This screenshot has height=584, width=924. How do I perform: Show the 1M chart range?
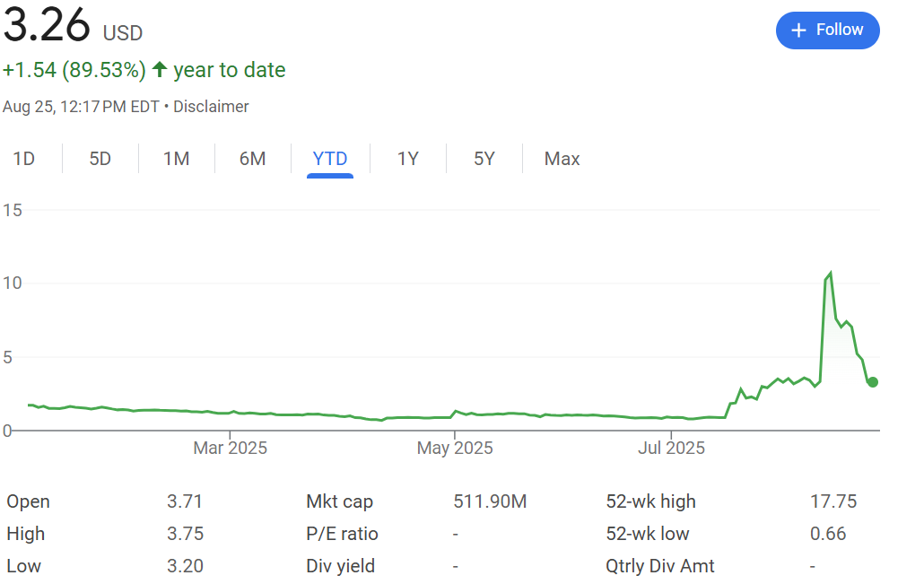pyautogui.click(x=176, y=159)
